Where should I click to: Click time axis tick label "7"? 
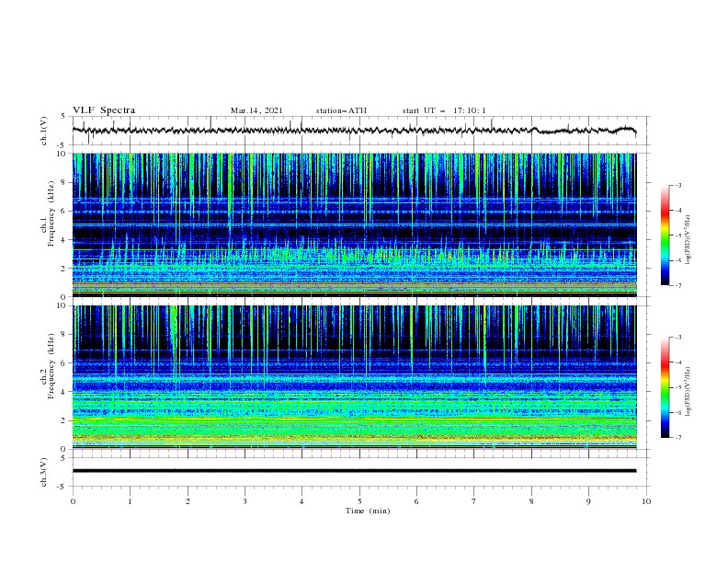[x=474, y=501]
